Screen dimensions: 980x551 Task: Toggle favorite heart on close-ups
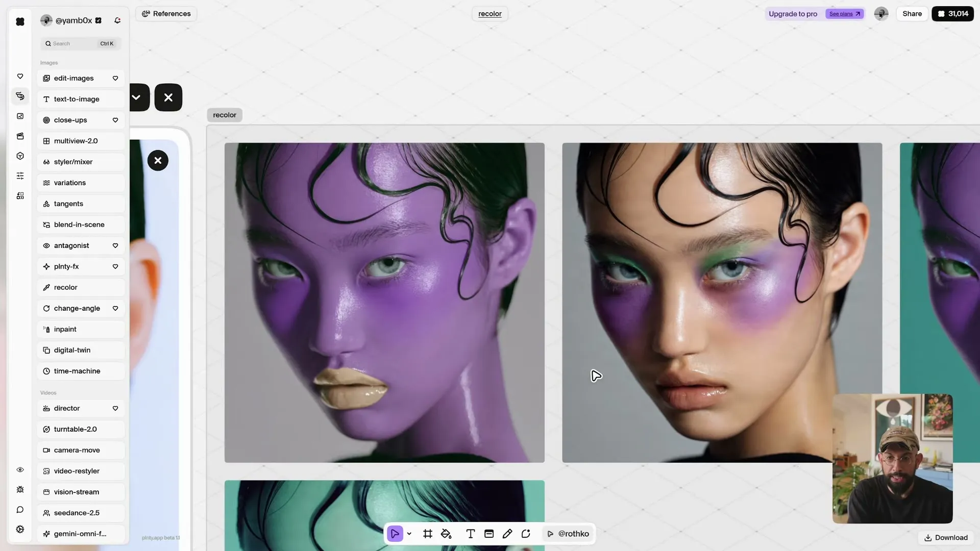click(x=115, y=120)
